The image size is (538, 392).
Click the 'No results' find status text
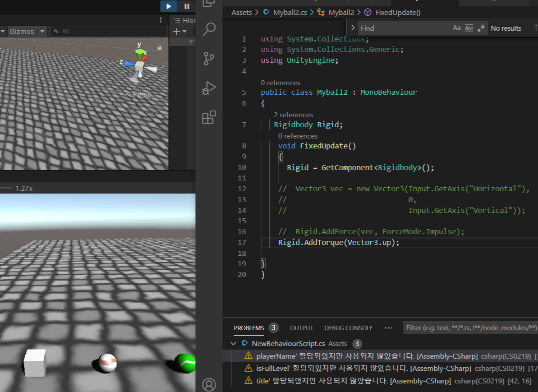coord(506,28)
